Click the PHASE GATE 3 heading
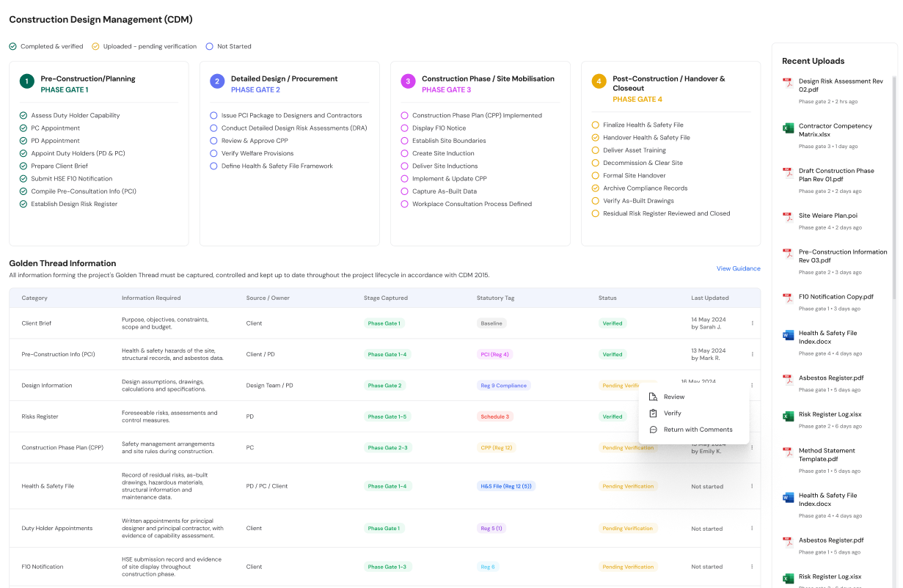 click(446, 89)
